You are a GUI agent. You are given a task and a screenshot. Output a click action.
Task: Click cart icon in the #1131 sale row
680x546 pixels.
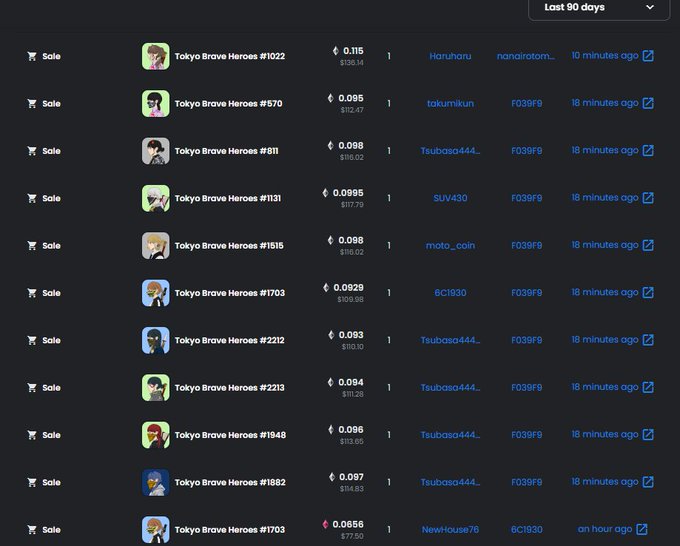(x=32, y=198)
